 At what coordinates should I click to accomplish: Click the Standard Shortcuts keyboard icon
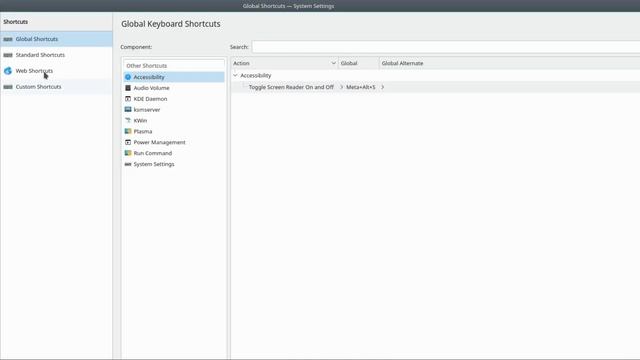8,55
